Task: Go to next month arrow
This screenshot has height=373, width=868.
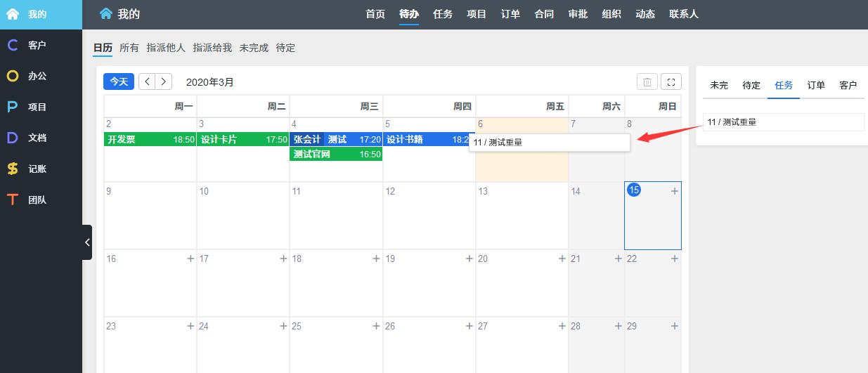Action: coord(164,81)
